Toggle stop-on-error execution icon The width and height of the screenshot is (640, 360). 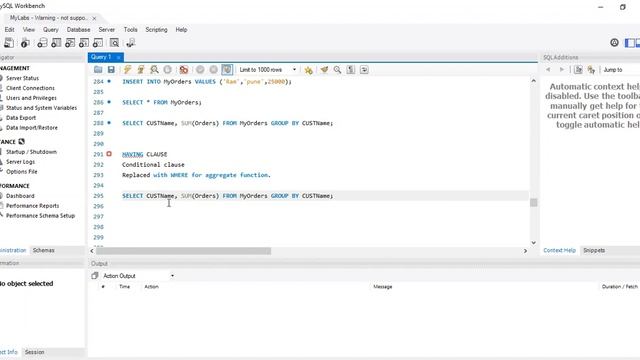tap(184, 70)
